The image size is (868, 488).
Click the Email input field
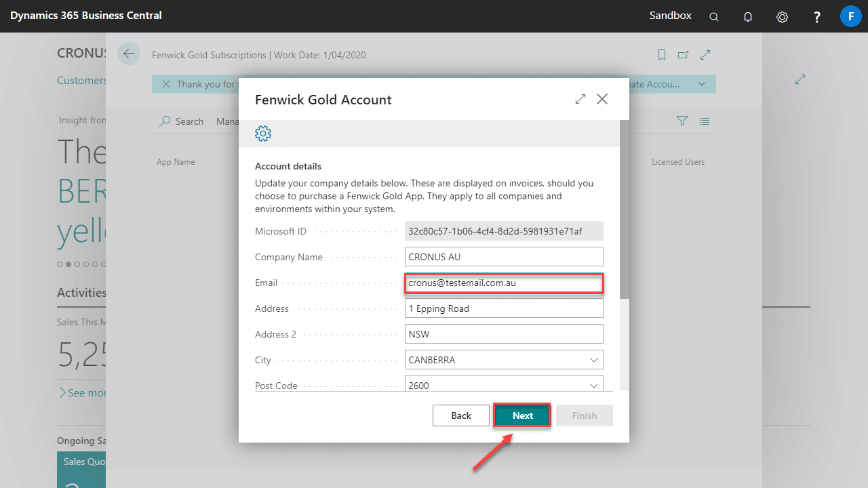(x=504, y=283)
